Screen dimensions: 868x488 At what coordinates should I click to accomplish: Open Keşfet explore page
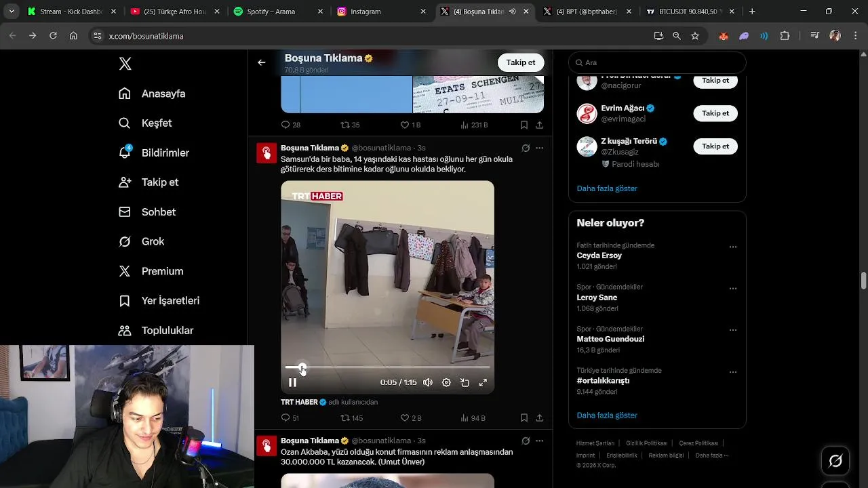(145, 123)
